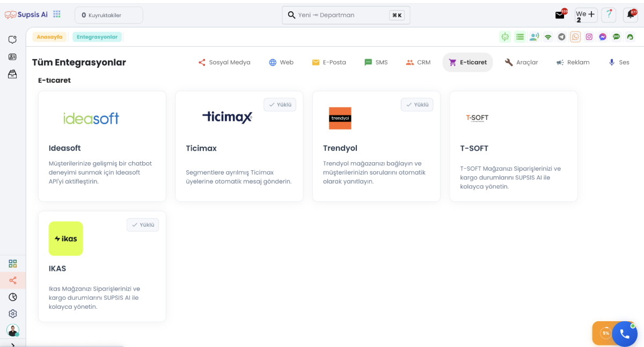Screen dimensions: 644x347
Task: Click Yüklü badge on Ticimax card
Action: (280, 105)
